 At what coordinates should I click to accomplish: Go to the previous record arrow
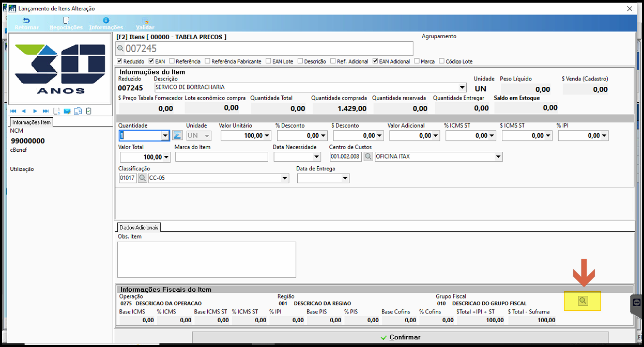24,111
